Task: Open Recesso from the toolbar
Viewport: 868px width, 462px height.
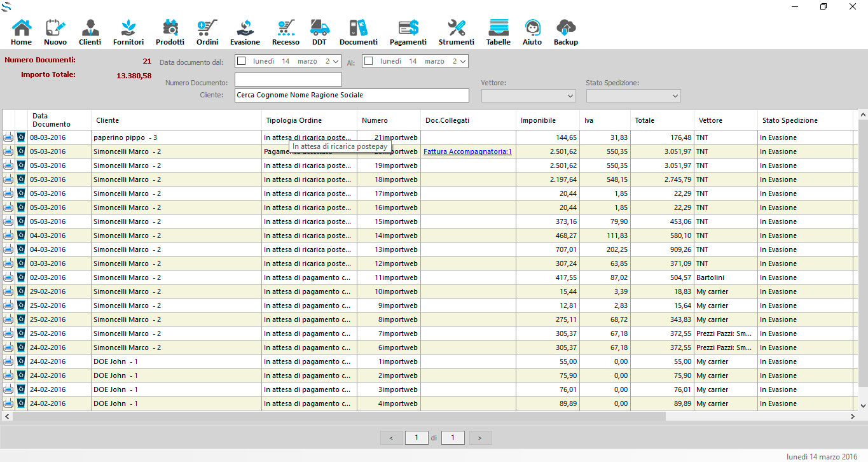Action: 286,32
